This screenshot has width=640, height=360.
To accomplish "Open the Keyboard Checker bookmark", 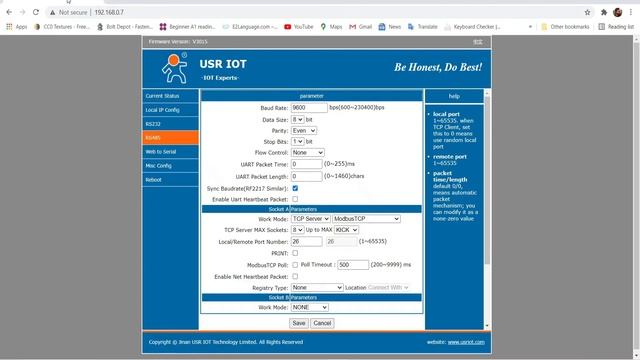I will (472, 27).
